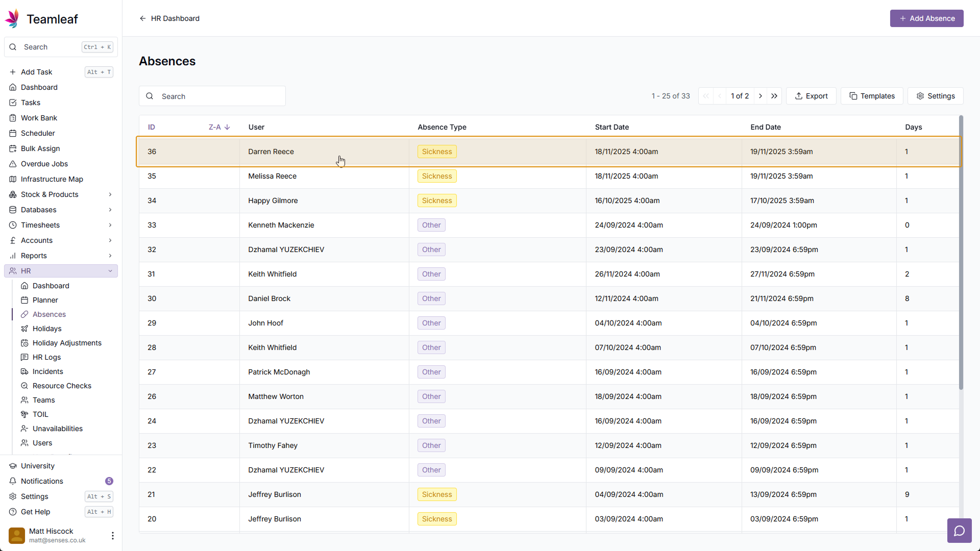Open the Infrastructure Map sidebar icon
The width and height of the screenshot is (980, 551).
(13, 179)
